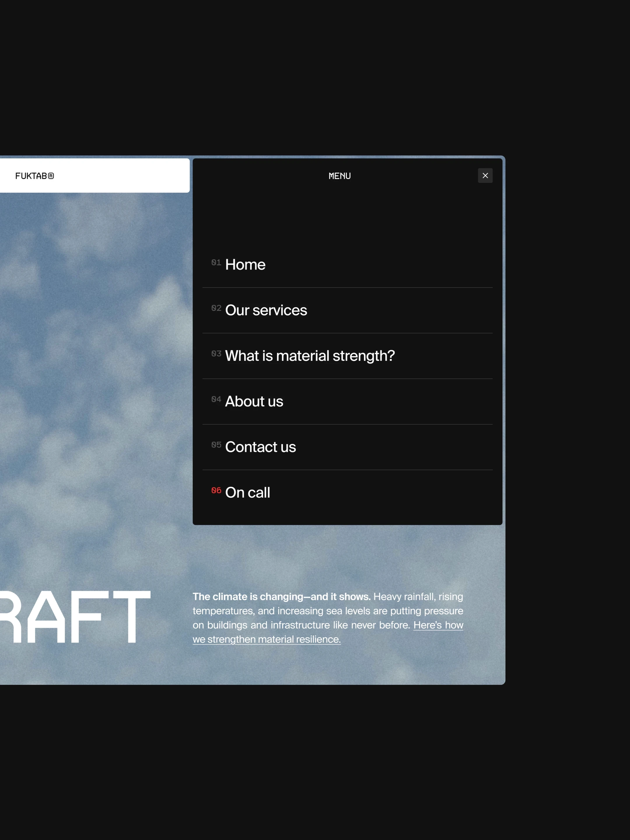Click the MENU header label
Screen dimensions: 630x840
[339, 176]
